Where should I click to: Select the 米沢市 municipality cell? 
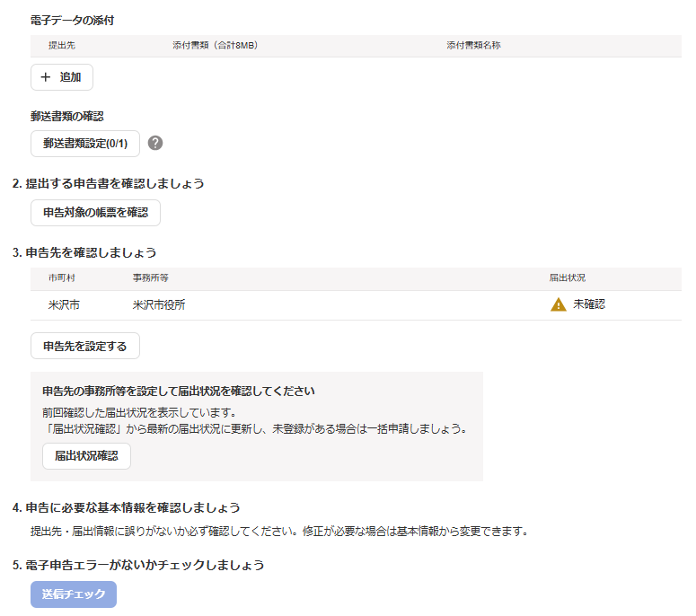(x=64, y=305)
